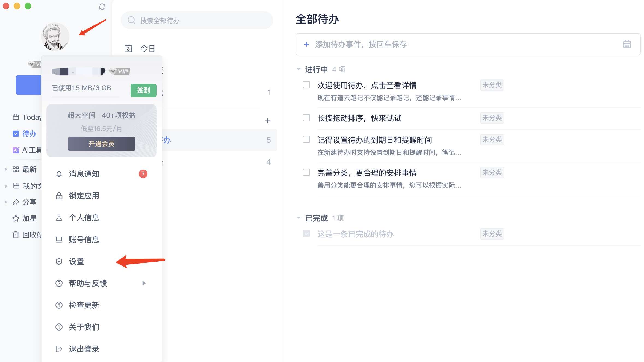The height and width of the screenshot is (362, 644).
Task: Click 未分类 tag on 欢迎使用待办
Action: pyautogui.click(x=492, y=85)
